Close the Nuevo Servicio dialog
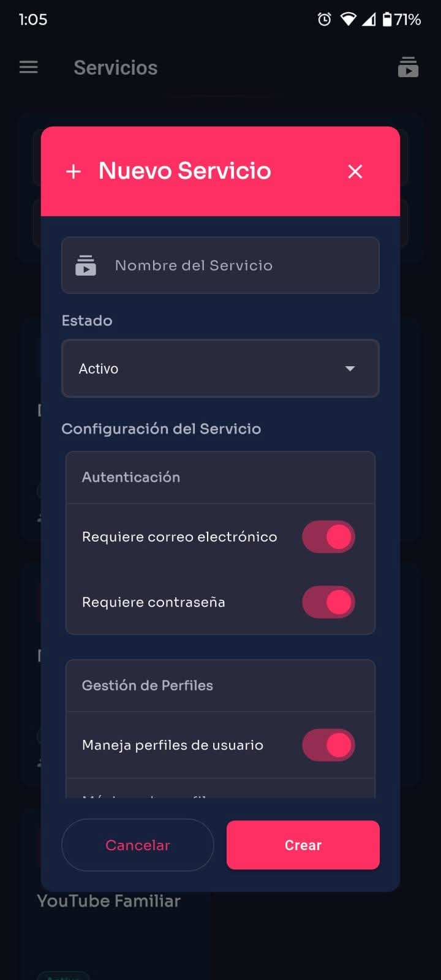Viewport: 441px width, 980px height. click(x=355, y=171)
